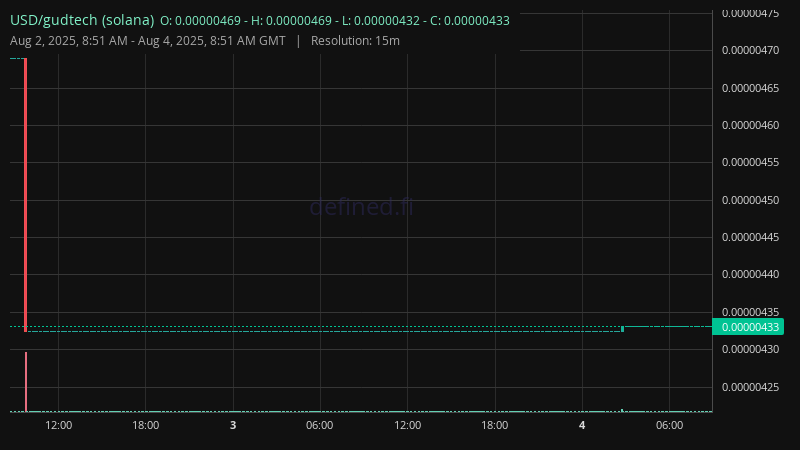Click the day 3 time axis label

tap(233, 425)
